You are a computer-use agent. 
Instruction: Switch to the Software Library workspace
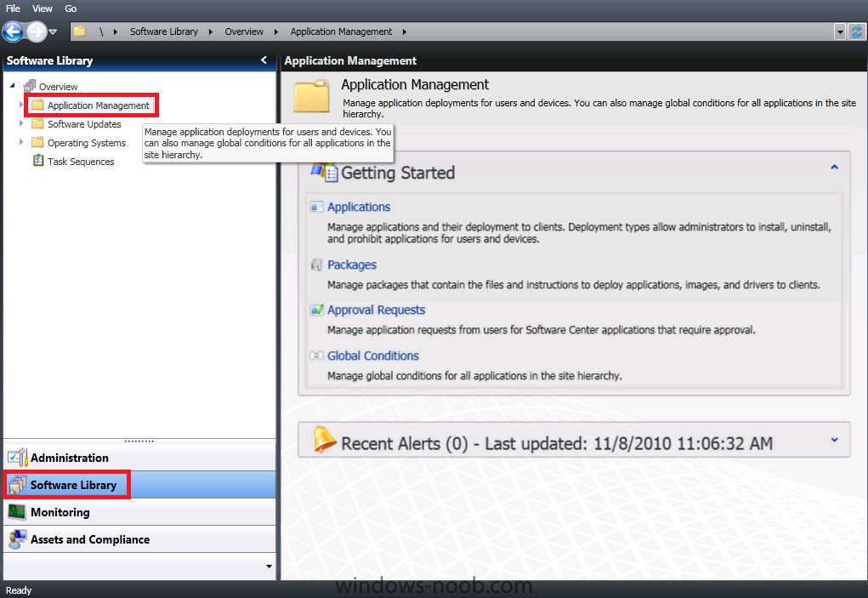point(139,485)
